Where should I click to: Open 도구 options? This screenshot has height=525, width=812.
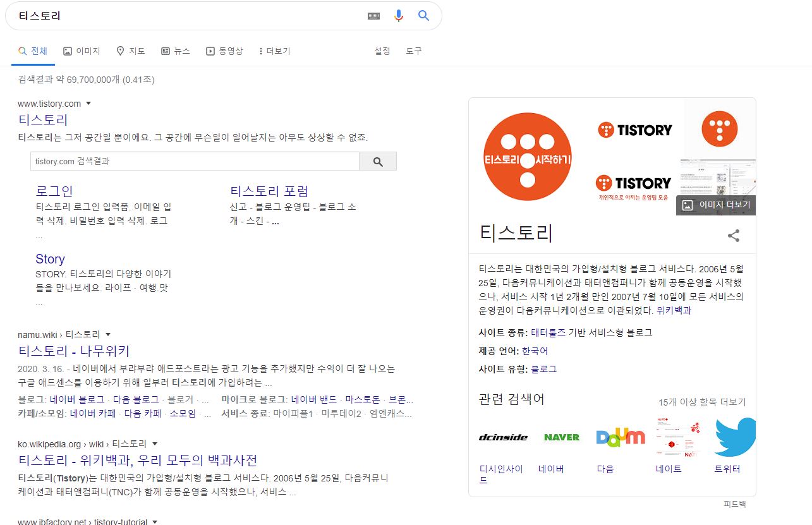point(414,51)
